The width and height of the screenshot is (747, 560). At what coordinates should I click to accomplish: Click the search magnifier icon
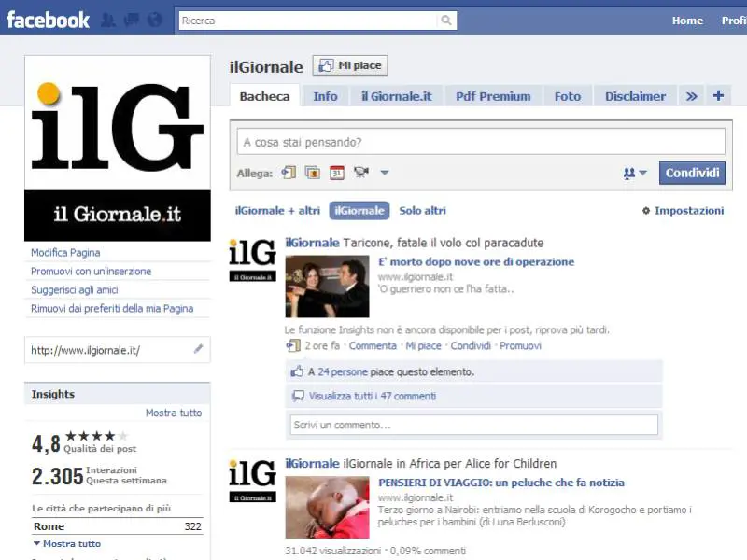click(446, 20)
